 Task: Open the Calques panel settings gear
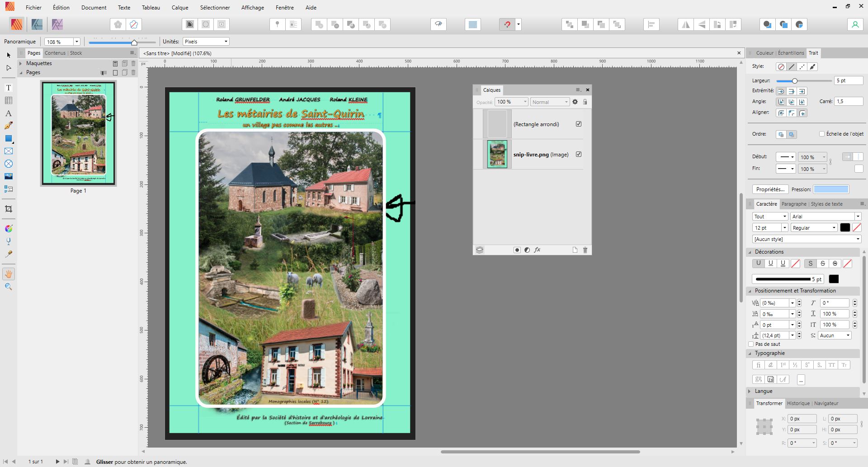575,102
